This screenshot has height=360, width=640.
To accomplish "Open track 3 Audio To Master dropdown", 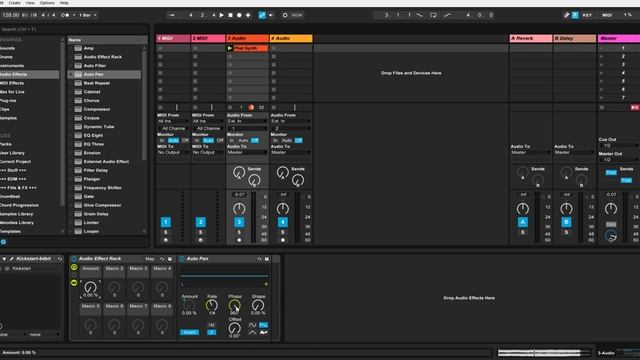I will (x=247, y=152).
